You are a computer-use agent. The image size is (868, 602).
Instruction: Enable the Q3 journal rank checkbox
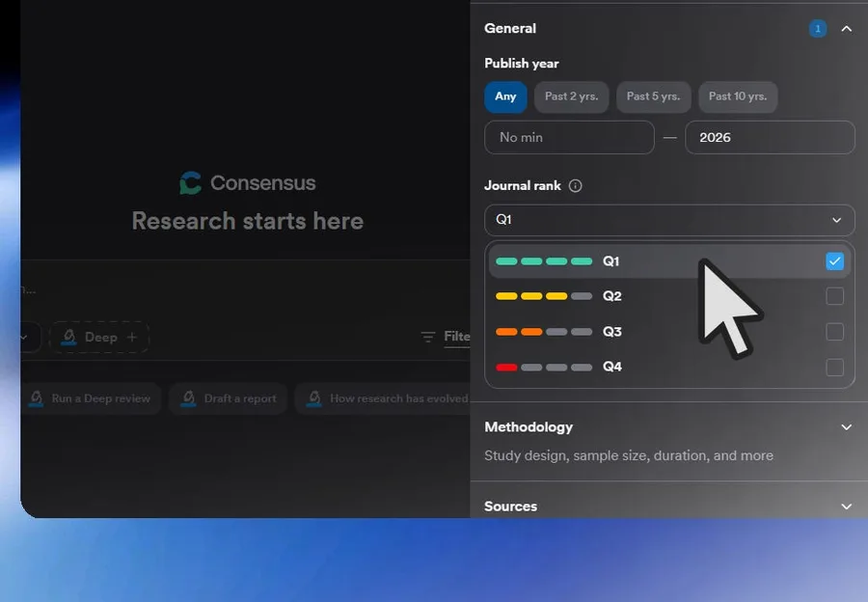[834, 332]
